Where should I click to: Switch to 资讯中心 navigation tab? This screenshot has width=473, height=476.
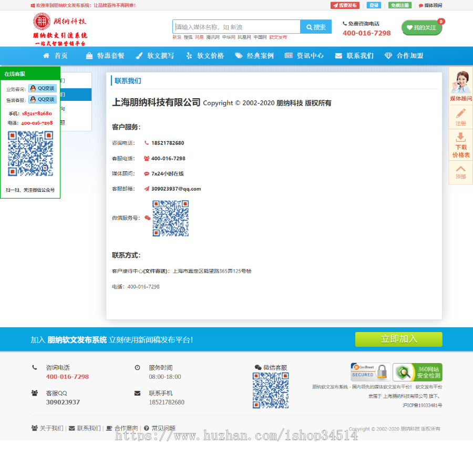[304, 55]
